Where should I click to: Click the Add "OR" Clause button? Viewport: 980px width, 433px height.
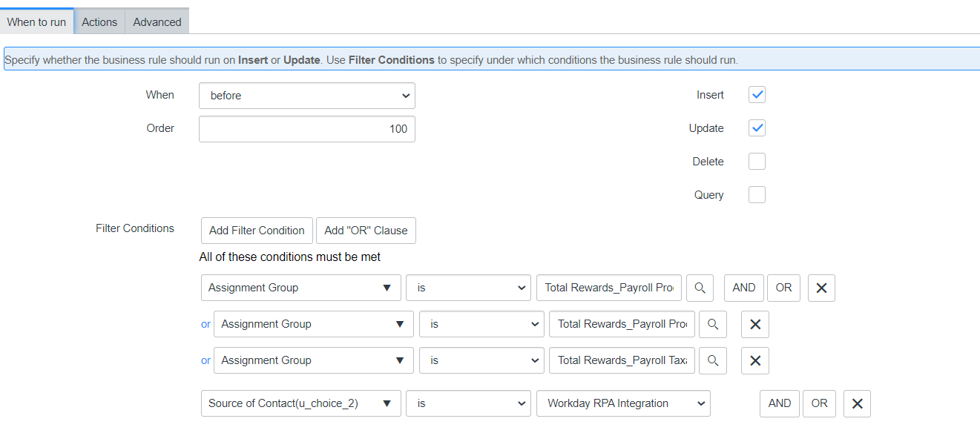coord(366,231)
